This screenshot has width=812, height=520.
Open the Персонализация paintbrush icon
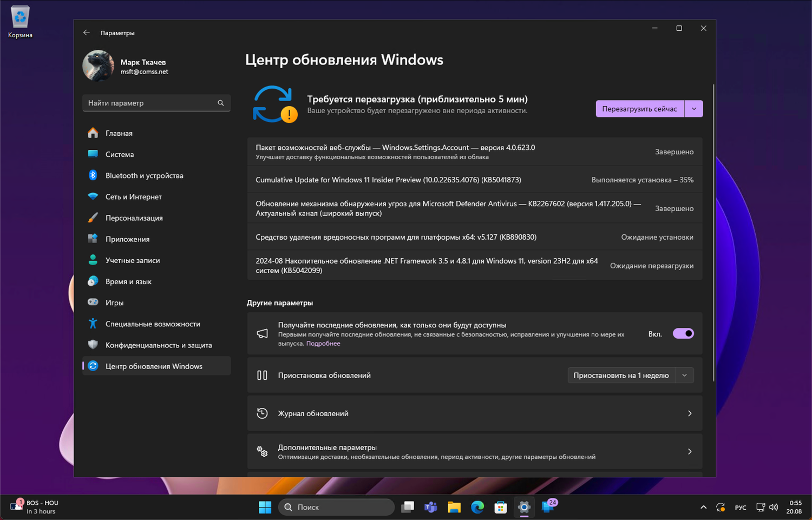(93, 218)
